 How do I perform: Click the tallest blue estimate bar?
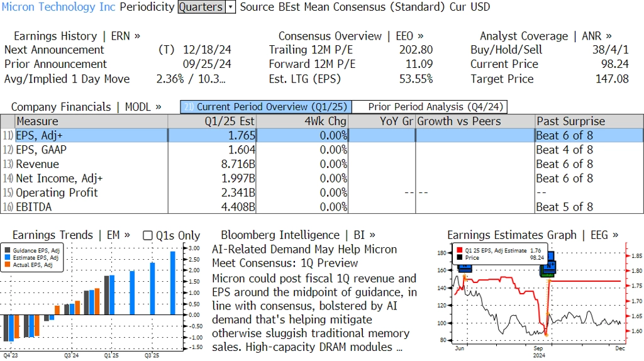pyautogui.click(x=173, y=283)
